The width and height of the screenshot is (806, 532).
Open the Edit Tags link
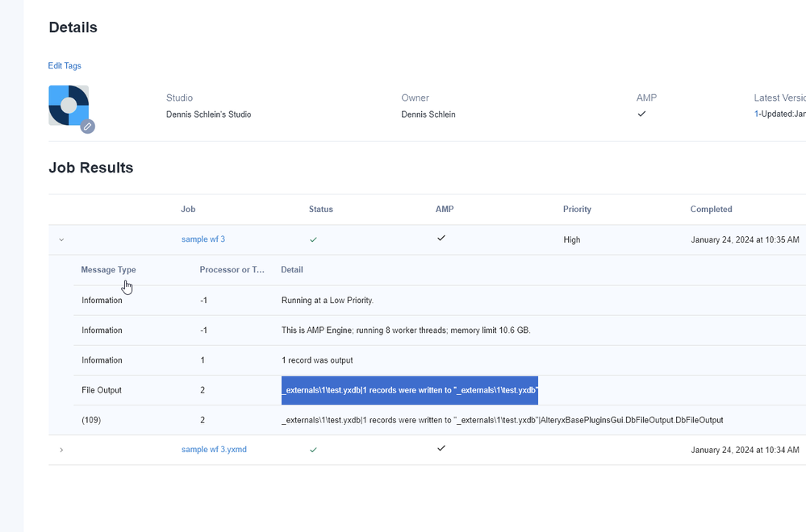65,66
